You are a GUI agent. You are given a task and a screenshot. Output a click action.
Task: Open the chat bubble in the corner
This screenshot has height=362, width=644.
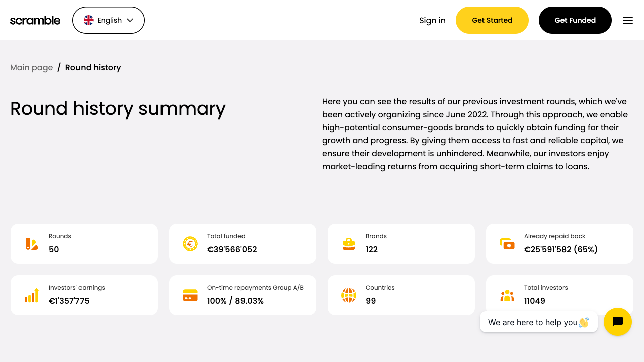click(x=617, y=322)
